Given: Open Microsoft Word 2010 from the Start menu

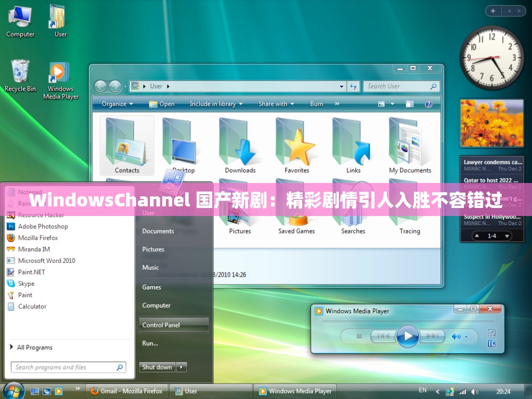Looking at the screenshot, I should [x=46, y=261].
